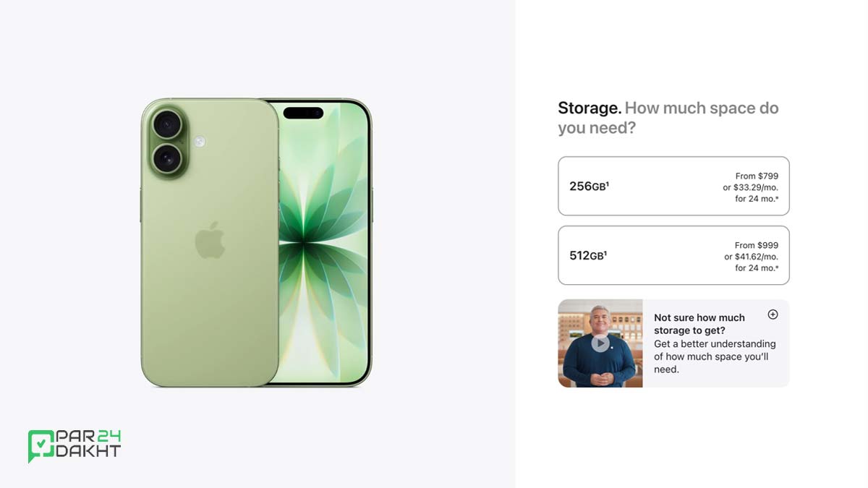Click the camera flash beside the lenses
This screenshot has height=488, width=868.
click(x=200, y=142)
